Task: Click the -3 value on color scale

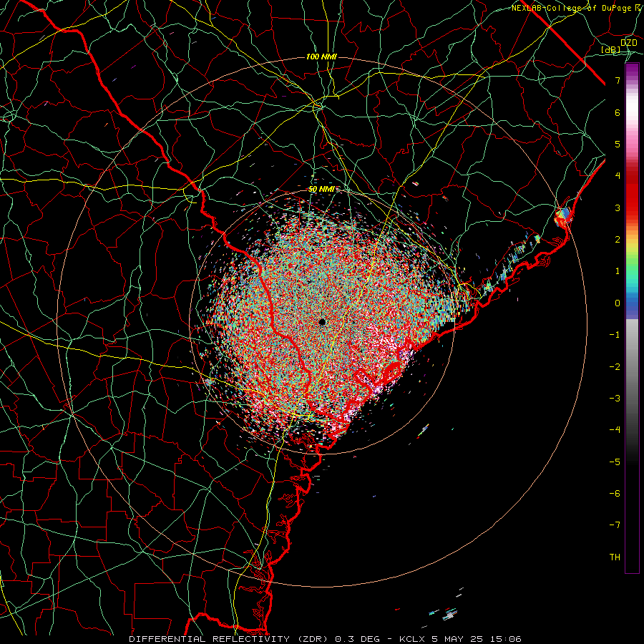Action: point(615,399)
